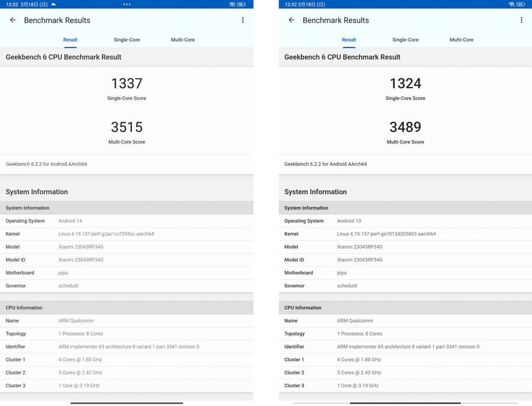Switch to Single-Core tab on the Android 13 result
Image resolution: width=532 pixels, height=406 pixels.
click(406, 40)
